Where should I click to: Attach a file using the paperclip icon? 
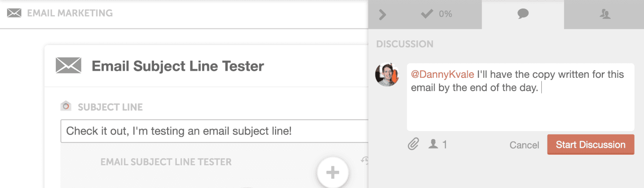[x=413, y=144]
